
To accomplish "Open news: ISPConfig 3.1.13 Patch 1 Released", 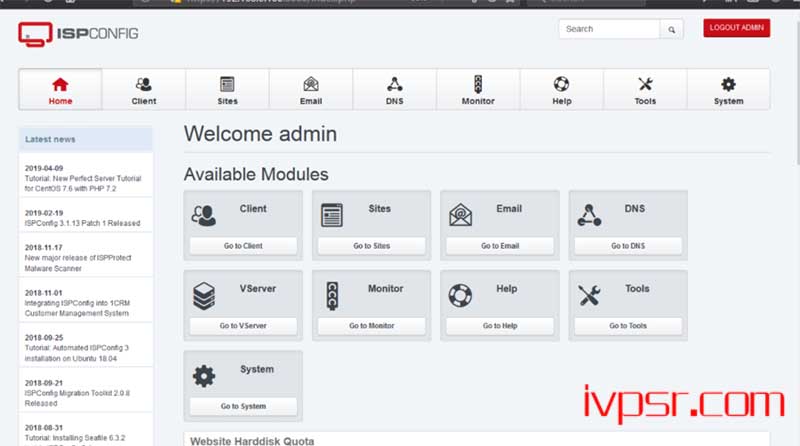I will pos(83,223).
